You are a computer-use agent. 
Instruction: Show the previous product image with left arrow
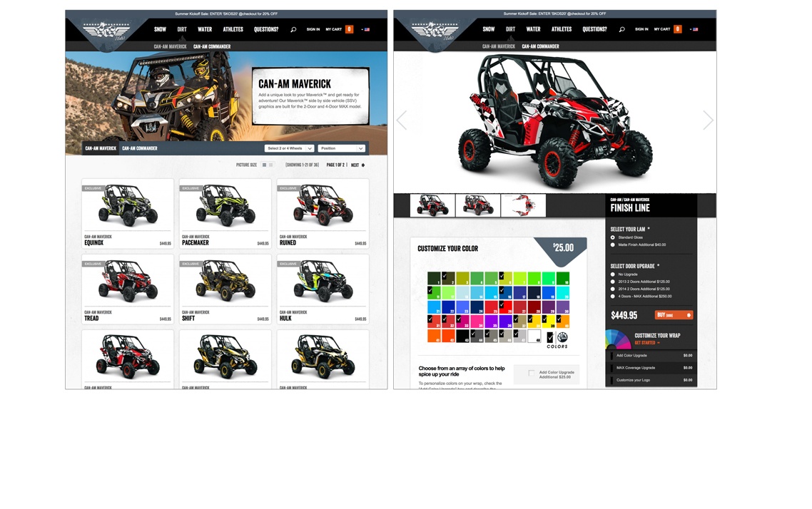[402, 120]
